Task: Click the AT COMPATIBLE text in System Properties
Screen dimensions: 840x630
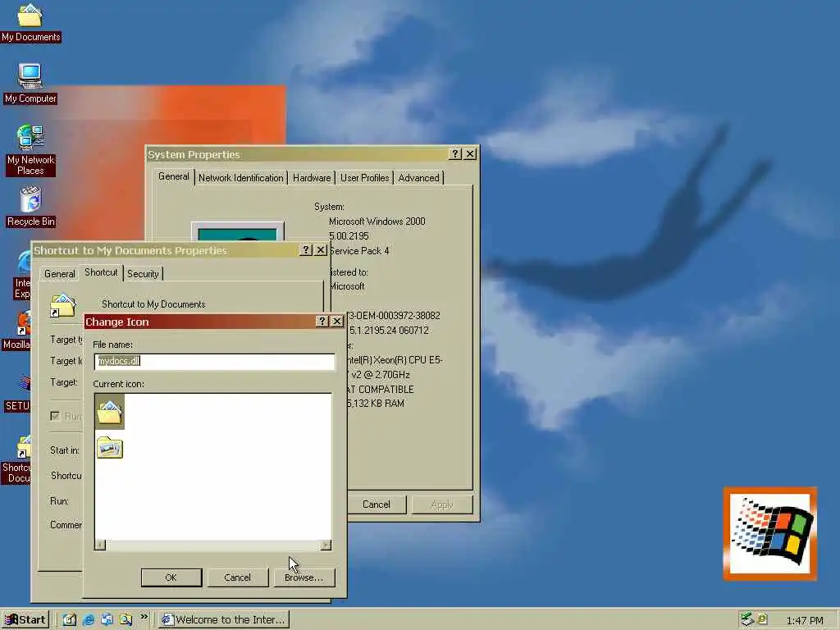Action: pyautogui.click(x=381, y=390)
